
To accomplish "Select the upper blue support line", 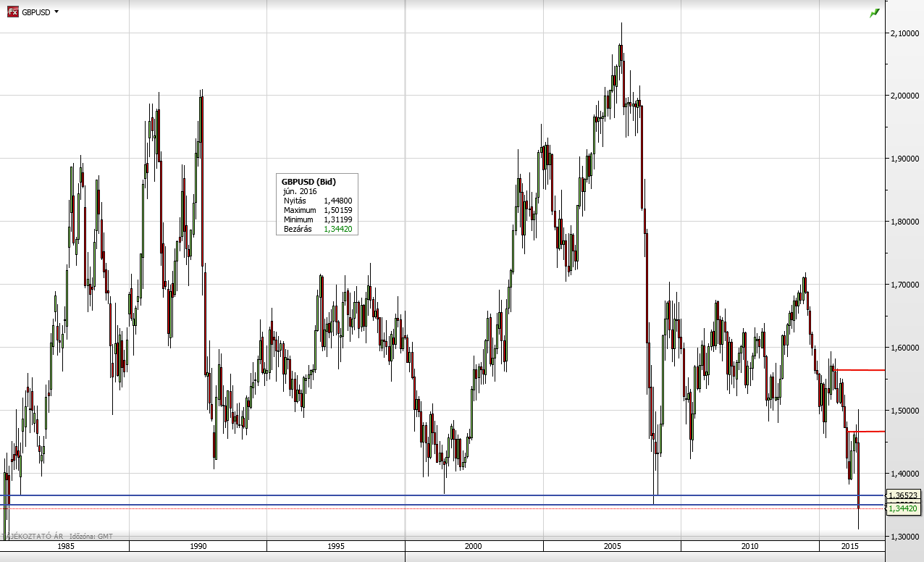I will pyautogui.click(x=442, y=495).
